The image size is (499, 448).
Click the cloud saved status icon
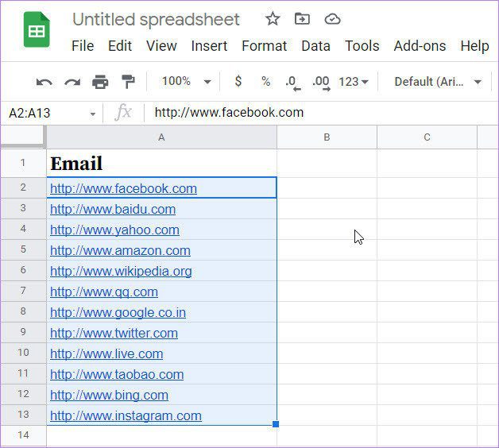(333, 19)
